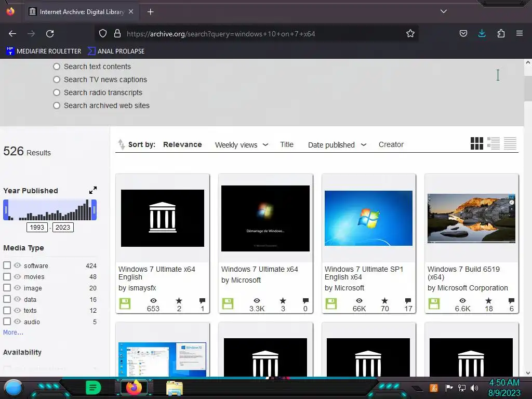Select Search radio transcripts option

57,92
